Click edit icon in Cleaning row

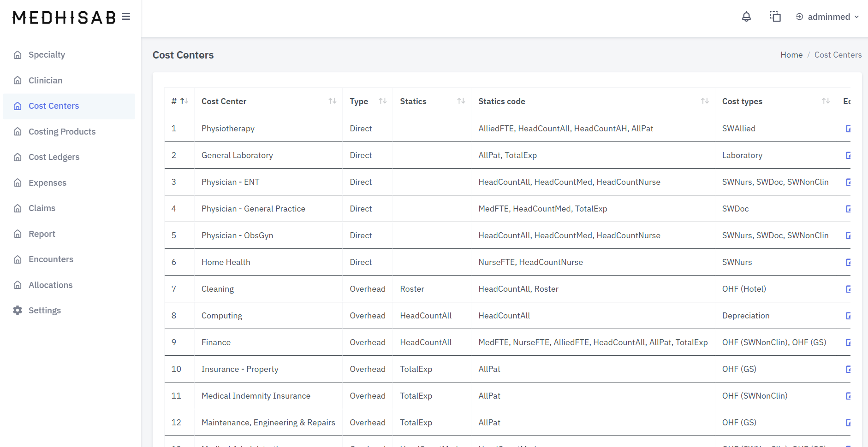[x=848, y=289]
